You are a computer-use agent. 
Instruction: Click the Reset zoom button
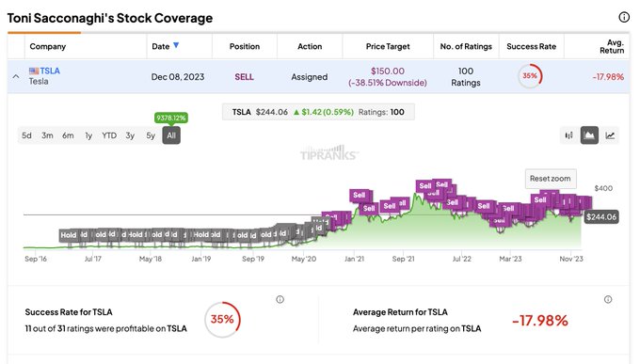click(x=551, y=179)
